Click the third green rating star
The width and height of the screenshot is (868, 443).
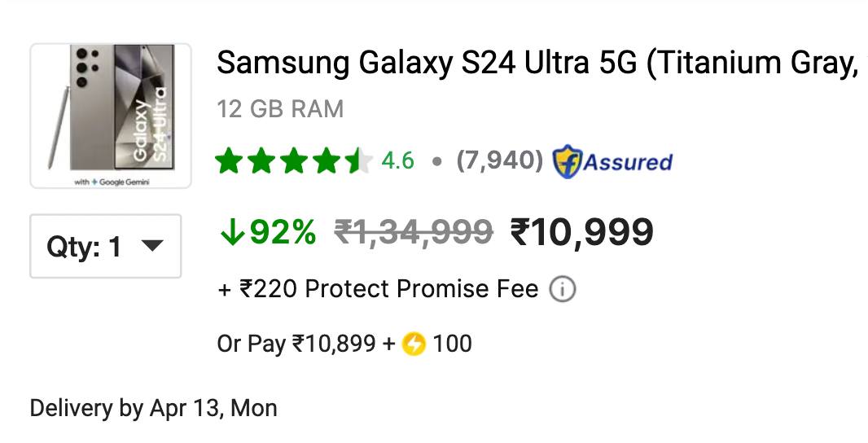pyautogui.click(x=294, y=162)
